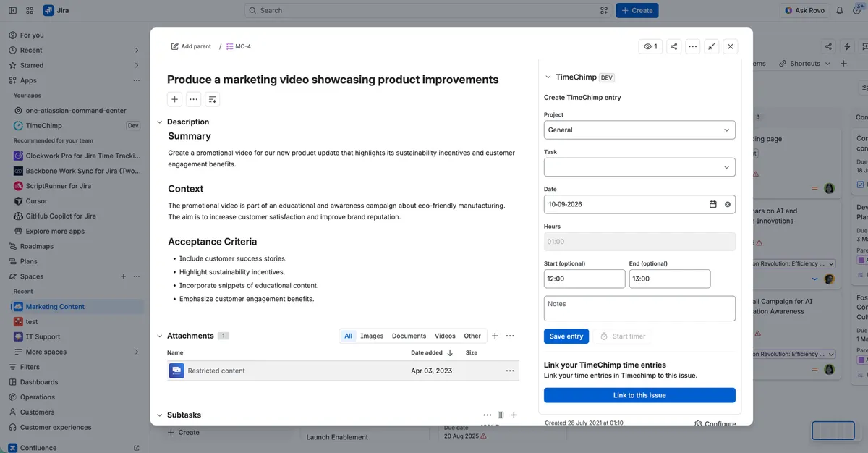Click the collapse dialog arrows icon
This screenshot has width=868, height=453.
(712, 46)
